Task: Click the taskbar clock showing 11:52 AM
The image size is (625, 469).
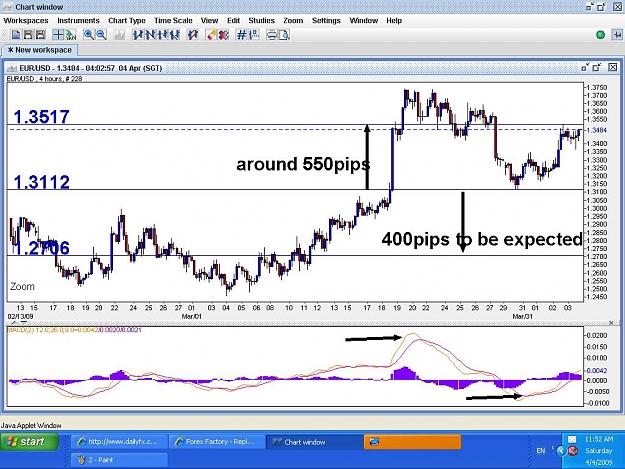Action: (599, 439)
